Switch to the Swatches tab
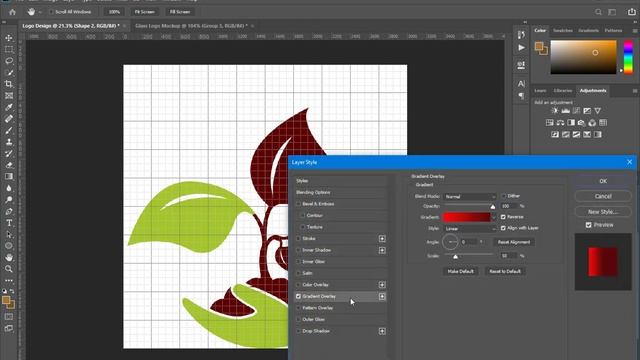 tap(562, 31)
